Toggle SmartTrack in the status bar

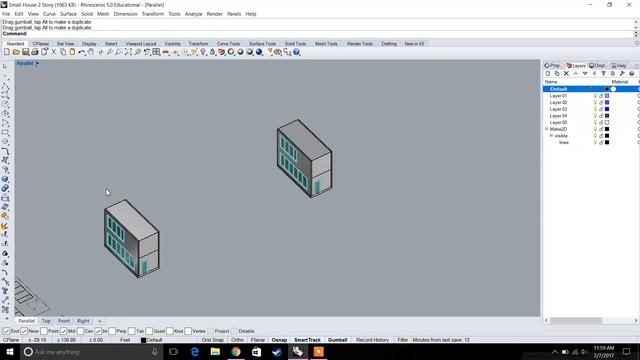(307, 340)
